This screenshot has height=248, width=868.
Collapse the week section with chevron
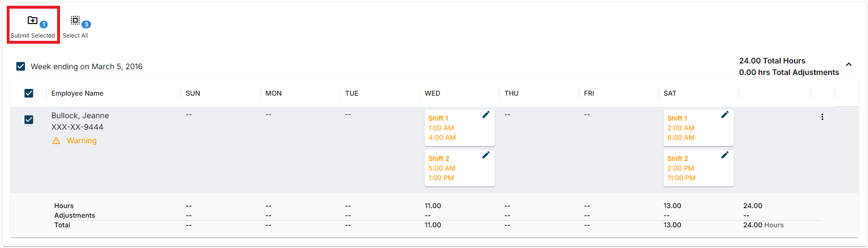coord(848,64)
